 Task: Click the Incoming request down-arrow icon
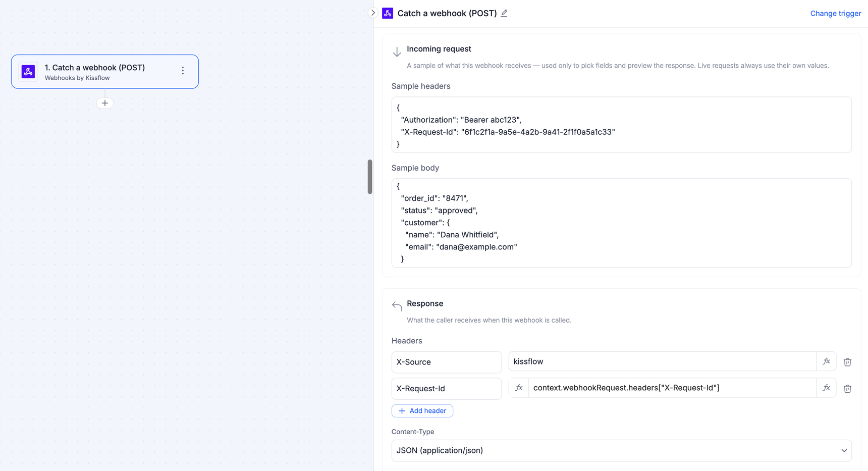pyautogui.click(x=397, y=51)
